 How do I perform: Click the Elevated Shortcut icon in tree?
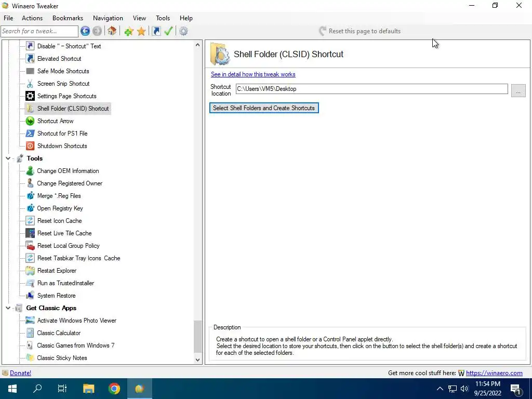(30, 59)
